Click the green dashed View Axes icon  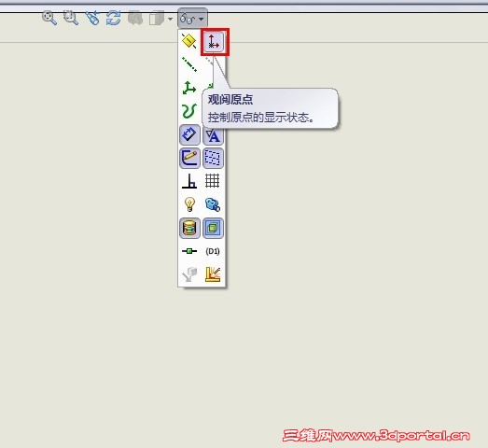coord(188,64)
